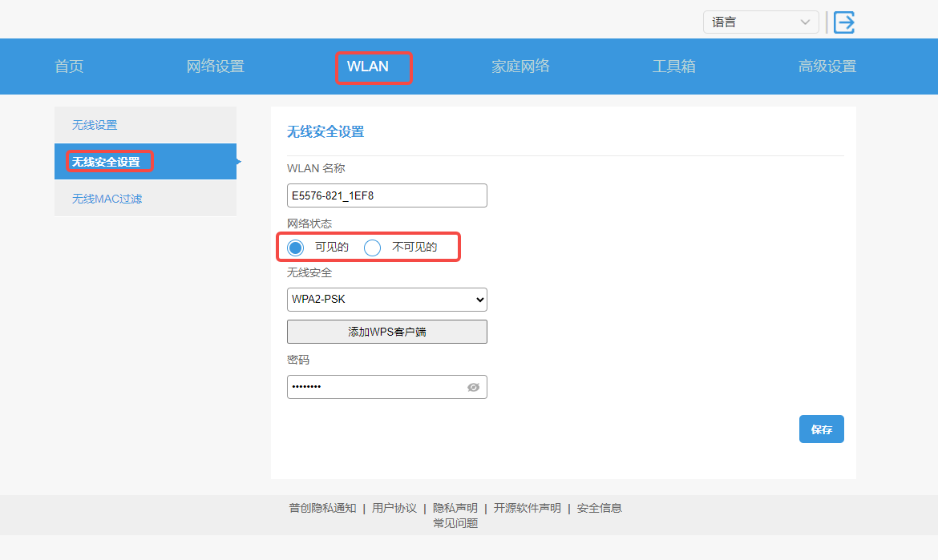Viewport: 938px width, 560px height.
Task: Open 无线MAC过滤 in the sidebar
Action: [x=107, y=199]
